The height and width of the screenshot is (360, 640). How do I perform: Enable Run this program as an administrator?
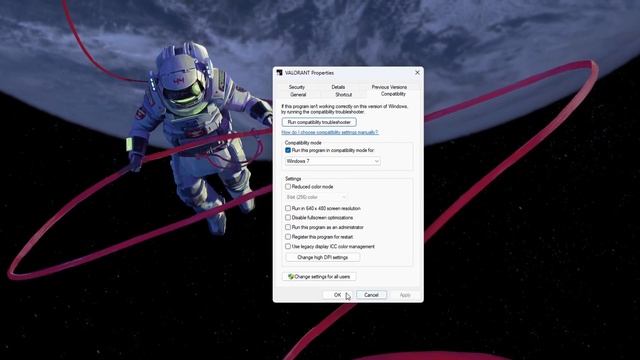click(288, 227)
